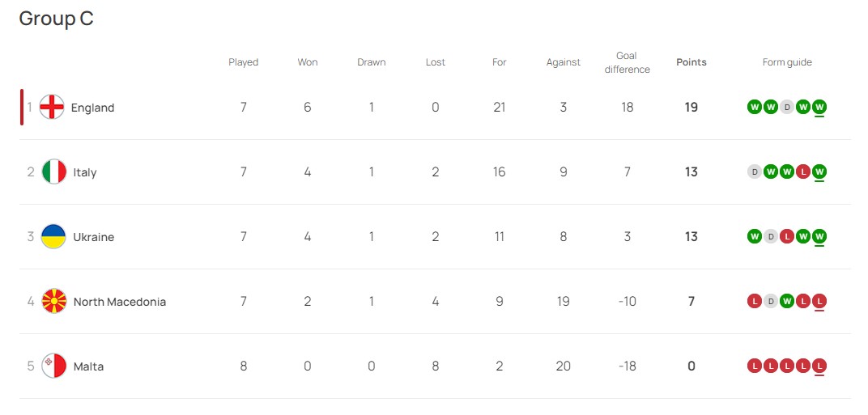This screenshot has height=415, width=868.
Task: Click the Played column header
Action: pyautogui.click(x=243, y=62)
